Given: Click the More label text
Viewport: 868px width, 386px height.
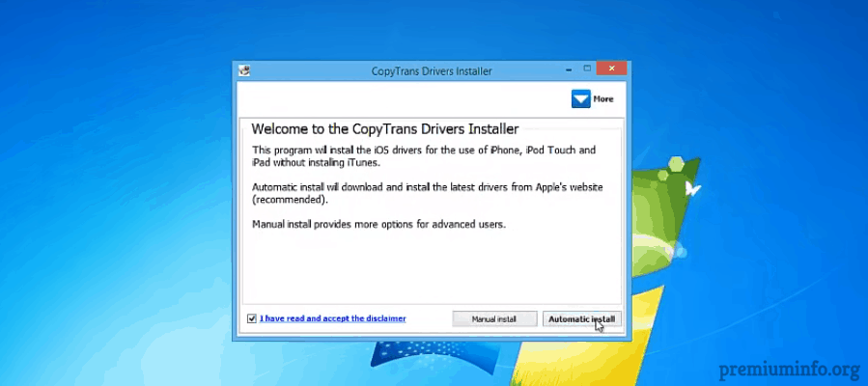Looking at the screenshot, I should point(602,99).
